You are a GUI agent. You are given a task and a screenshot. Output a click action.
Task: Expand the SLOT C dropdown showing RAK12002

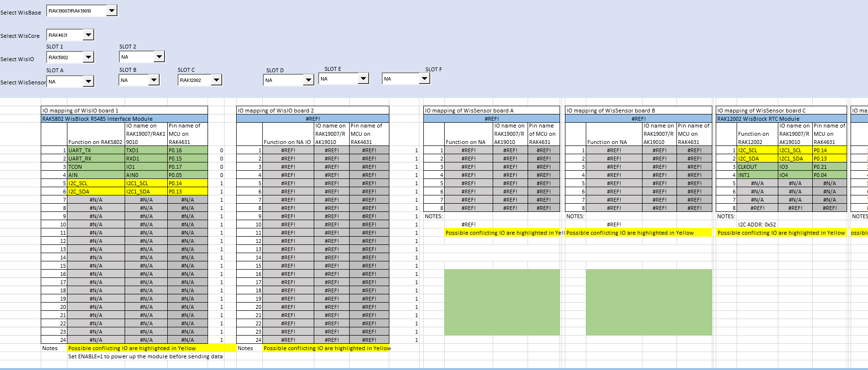[x=216, y=80]
